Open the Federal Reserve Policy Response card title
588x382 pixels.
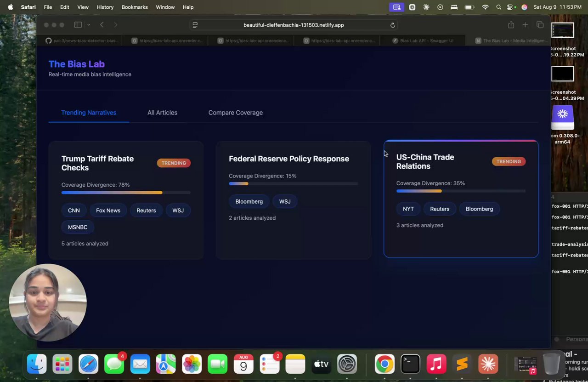(x=289, y=159)
